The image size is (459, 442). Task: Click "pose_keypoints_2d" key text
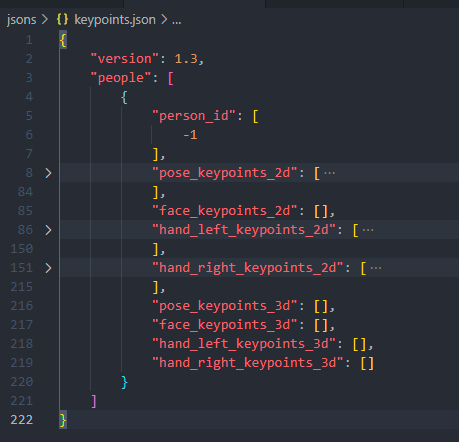[224, 173]
